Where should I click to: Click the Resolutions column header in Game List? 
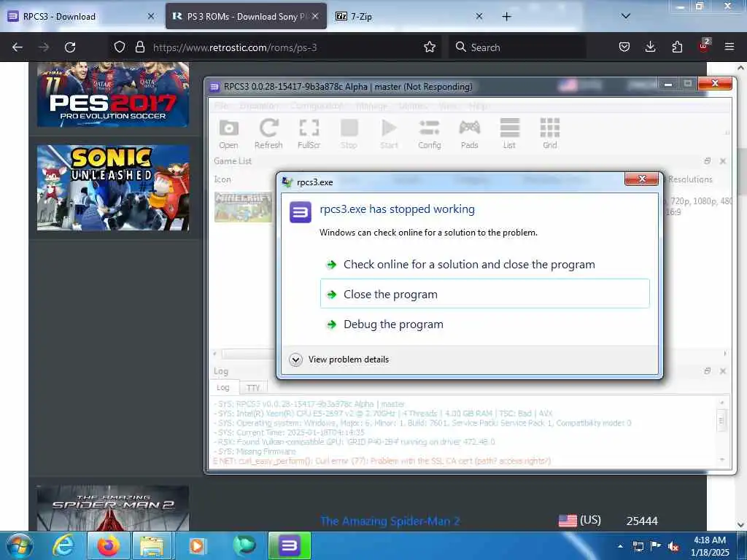(690, 179)
